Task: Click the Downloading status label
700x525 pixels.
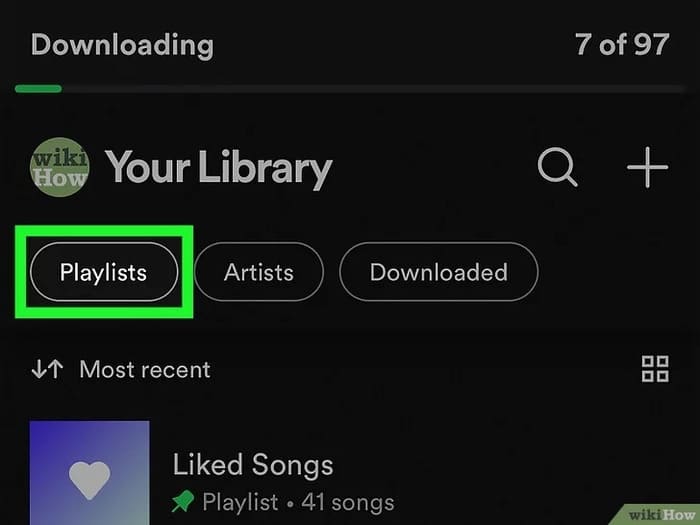Action: (122, 45)
